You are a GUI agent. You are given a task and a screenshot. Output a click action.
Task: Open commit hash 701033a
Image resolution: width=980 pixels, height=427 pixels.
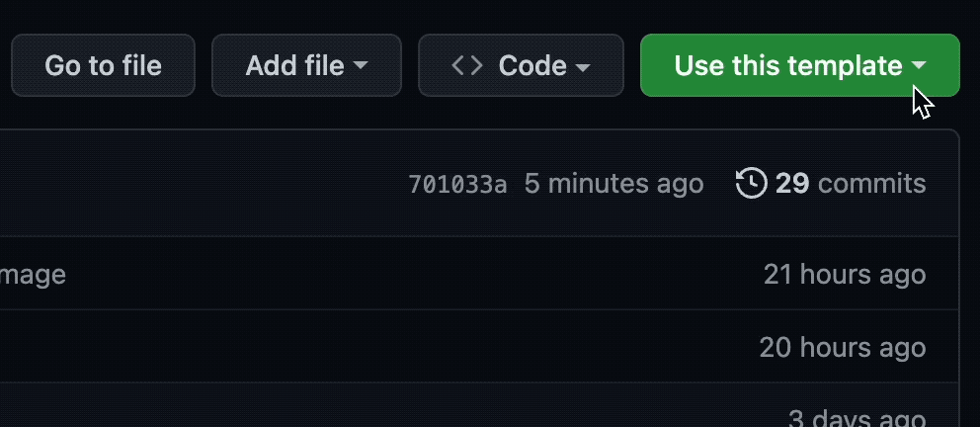coord(457,184)
